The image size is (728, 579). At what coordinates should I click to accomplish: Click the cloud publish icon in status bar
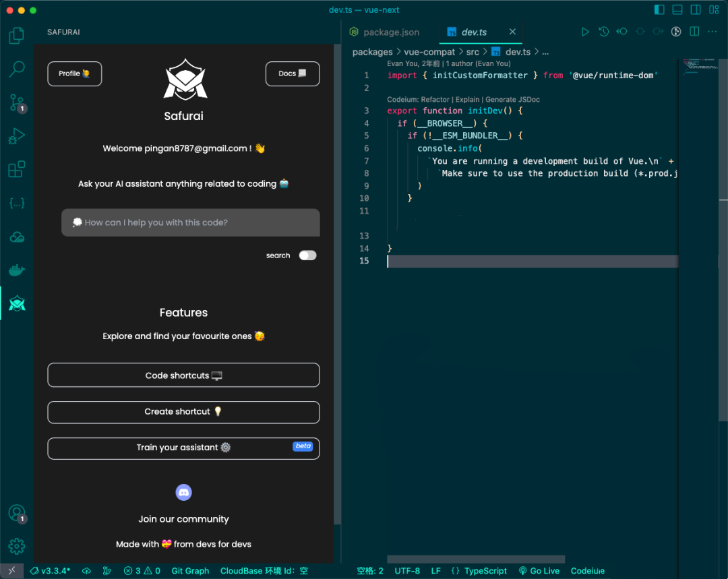[x=86, y=571]
